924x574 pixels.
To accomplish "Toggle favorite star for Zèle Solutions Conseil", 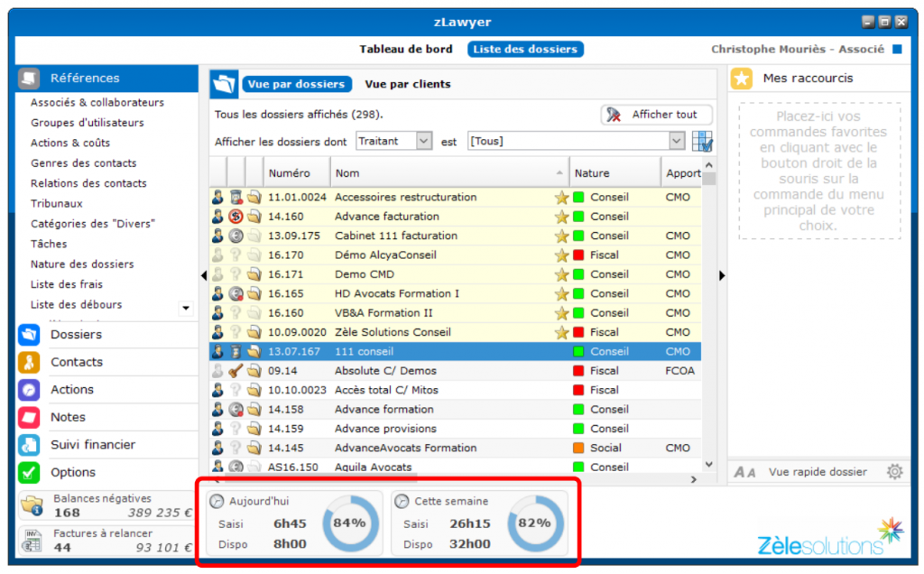I will click(x=561, y=332).
